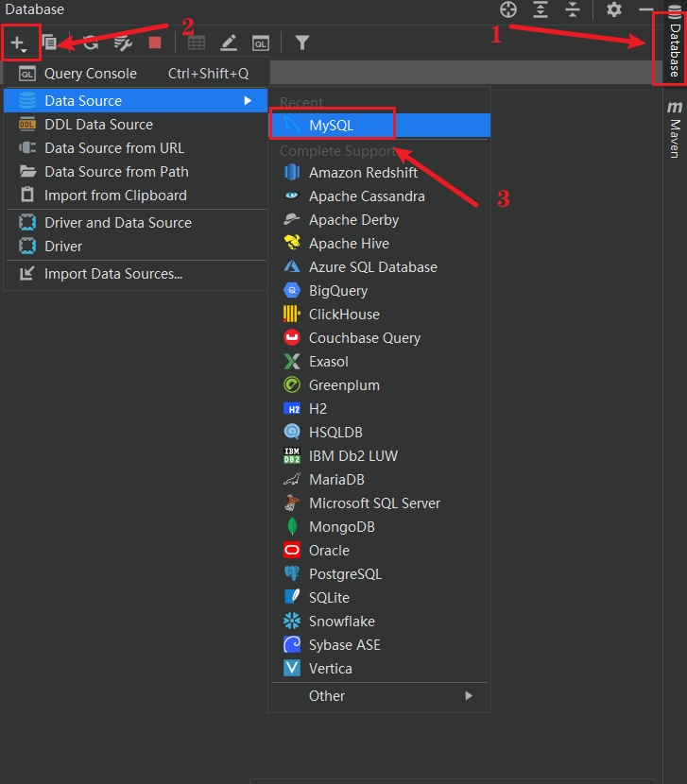The image size is (687, 784).
Task: Choose Apache Cassandra data source
Action: coord(380,196)
